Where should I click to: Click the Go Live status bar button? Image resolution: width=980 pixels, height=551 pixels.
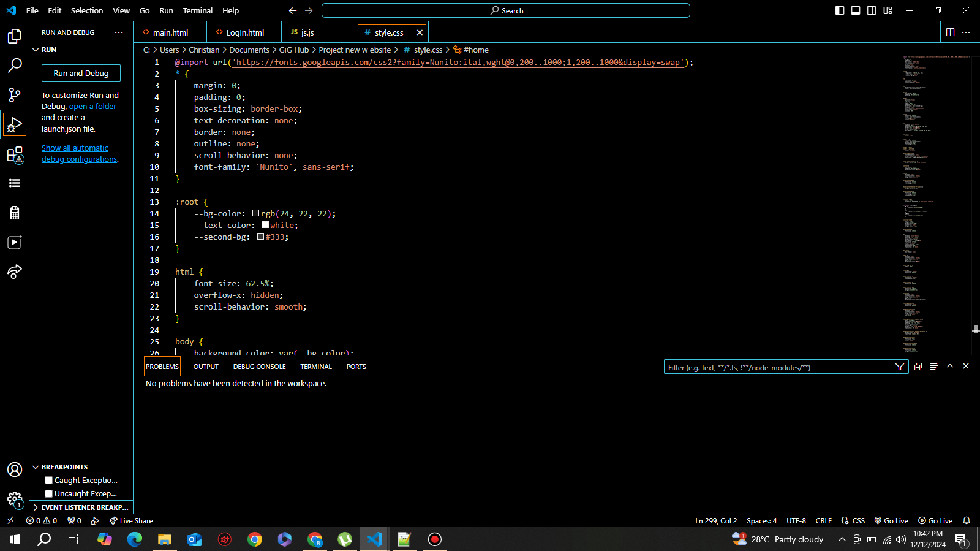tap(891, 520)
